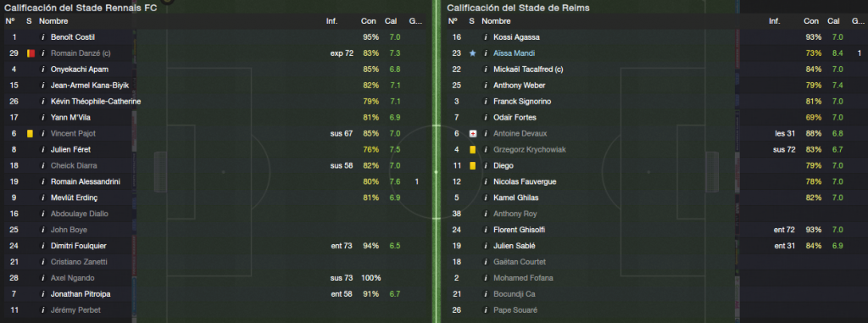
Task: Click info icon next to Benoît Costil
Action: 42,37
